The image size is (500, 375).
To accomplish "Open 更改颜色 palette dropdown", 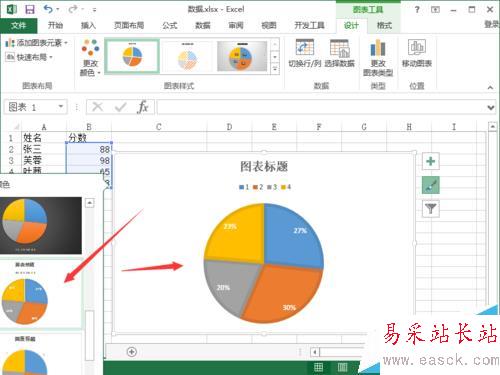I will click(x=90, y=58).
